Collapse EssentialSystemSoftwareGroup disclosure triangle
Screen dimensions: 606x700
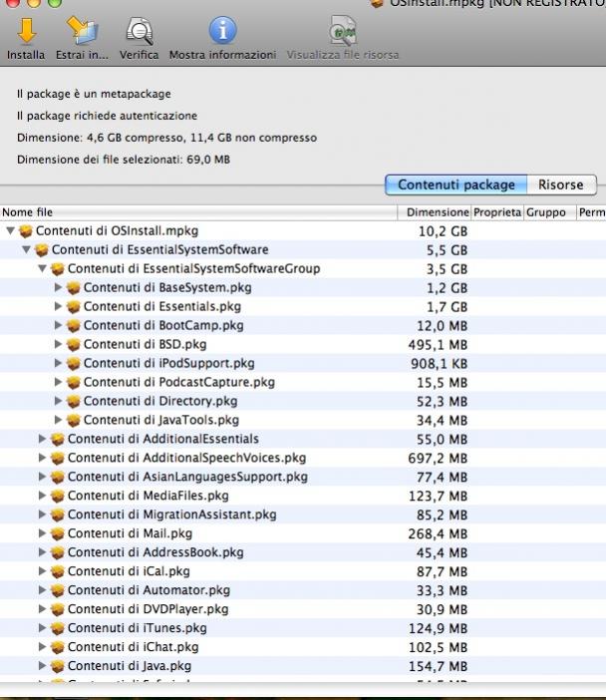point(43,268)
